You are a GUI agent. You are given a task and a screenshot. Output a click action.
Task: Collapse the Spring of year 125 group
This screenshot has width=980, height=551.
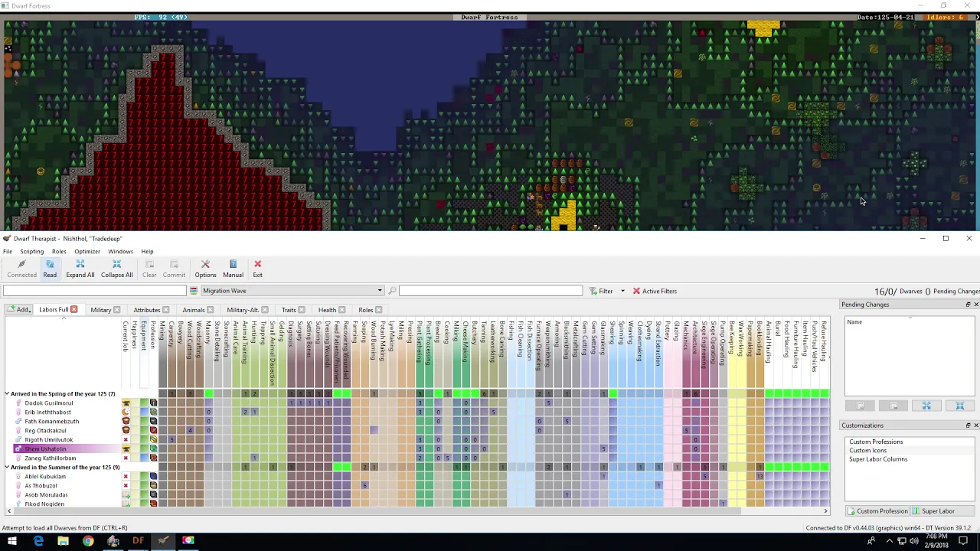point(7,394)
